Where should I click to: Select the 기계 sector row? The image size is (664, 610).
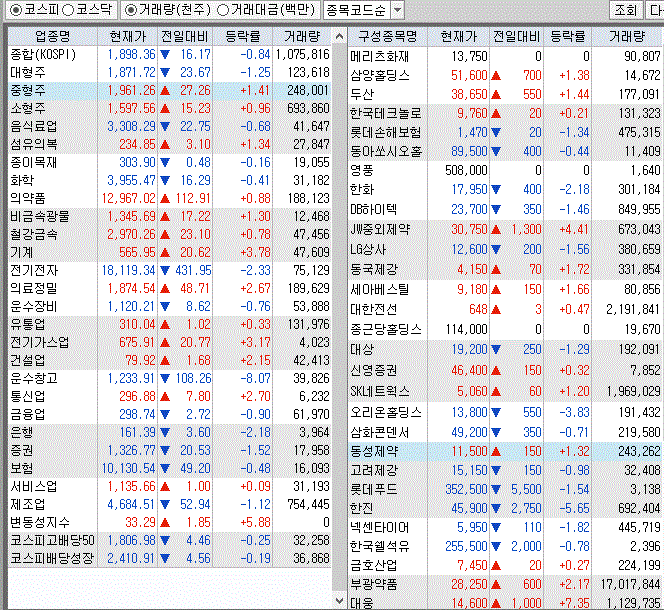click(x=169, y=252)
